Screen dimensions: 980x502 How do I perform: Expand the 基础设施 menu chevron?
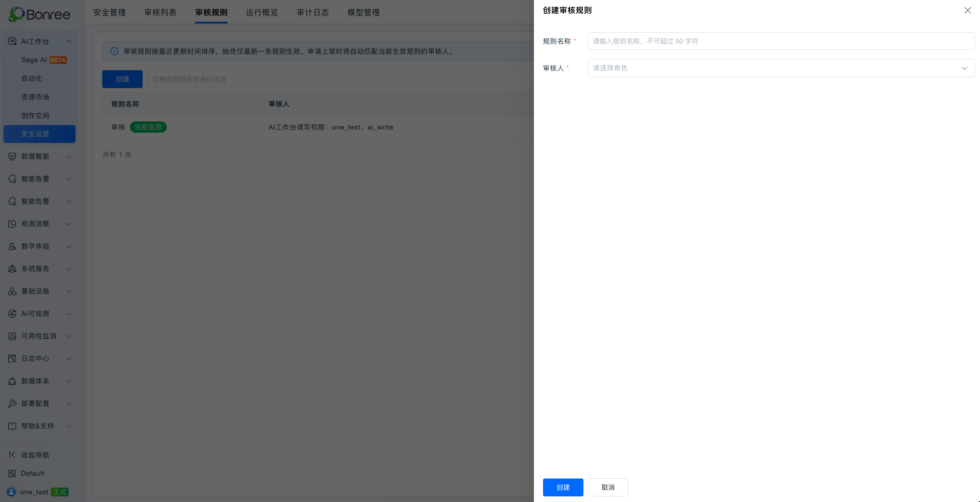(69, 291)
